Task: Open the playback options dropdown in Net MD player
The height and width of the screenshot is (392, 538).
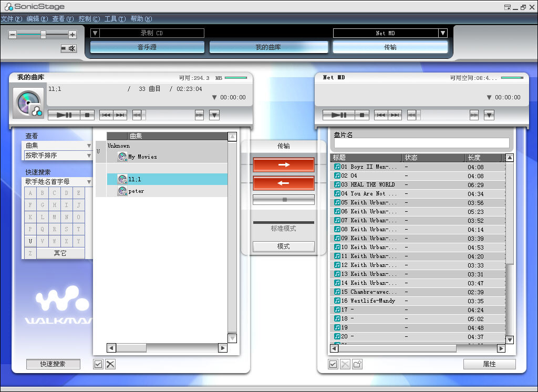Action: [x=489, y=115]
